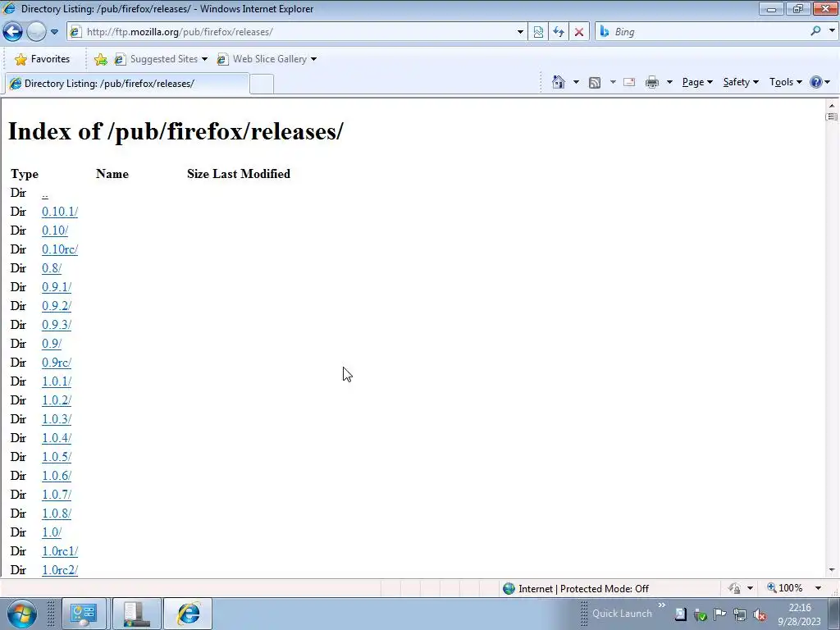Click the green-check security tray icon

701,614
